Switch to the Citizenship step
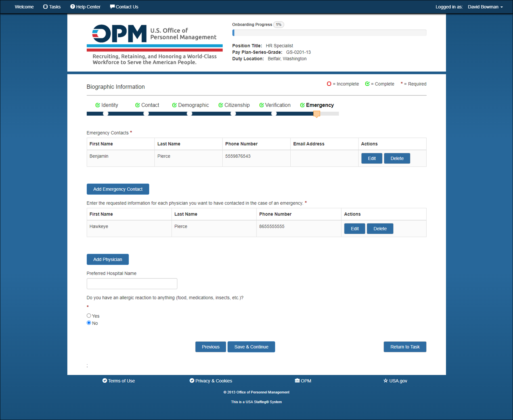Screen dimensions: 513x420 tap(234, 105)
